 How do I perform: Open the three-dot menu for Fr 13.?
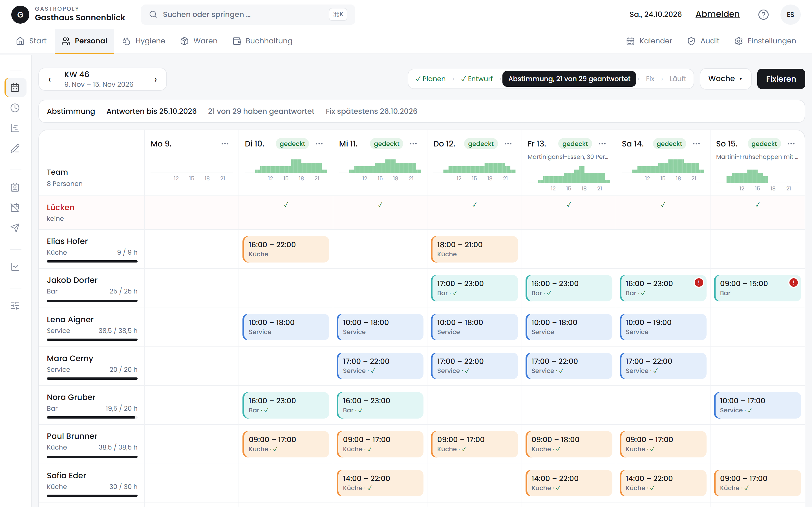point(602,144)
